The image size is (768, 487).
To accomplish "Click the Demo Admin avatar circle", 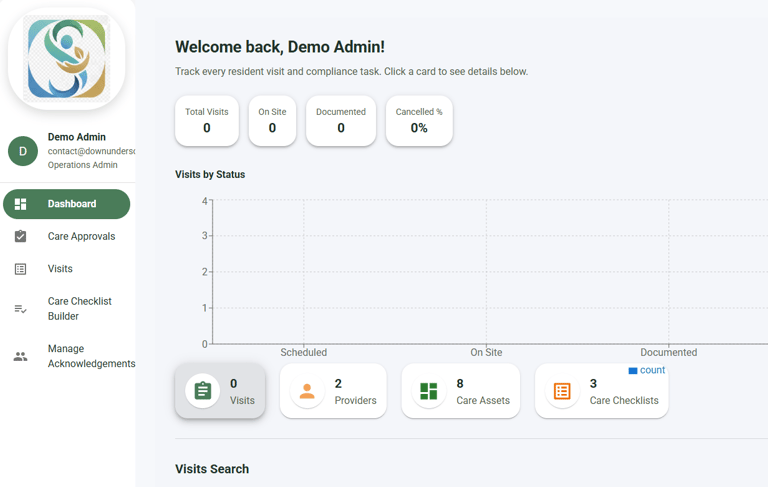I will tap(23, 151).
